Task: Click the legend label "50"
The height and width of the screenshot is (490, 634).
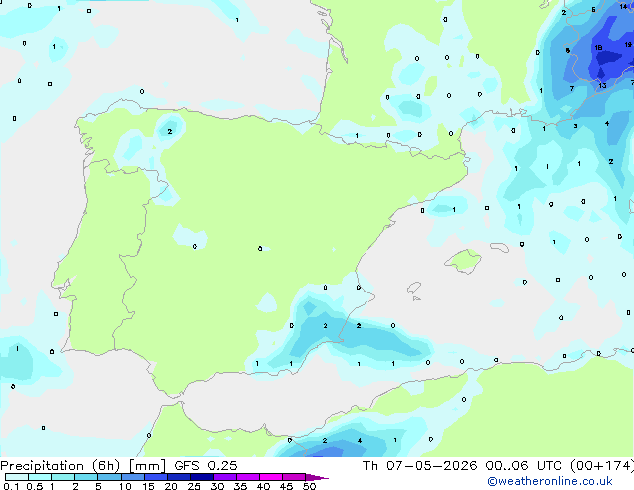Action: point(309,486)
